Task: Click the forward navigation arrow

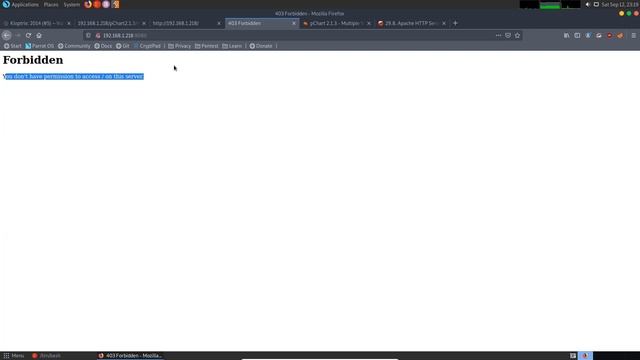Action: [x=18, y=36]
